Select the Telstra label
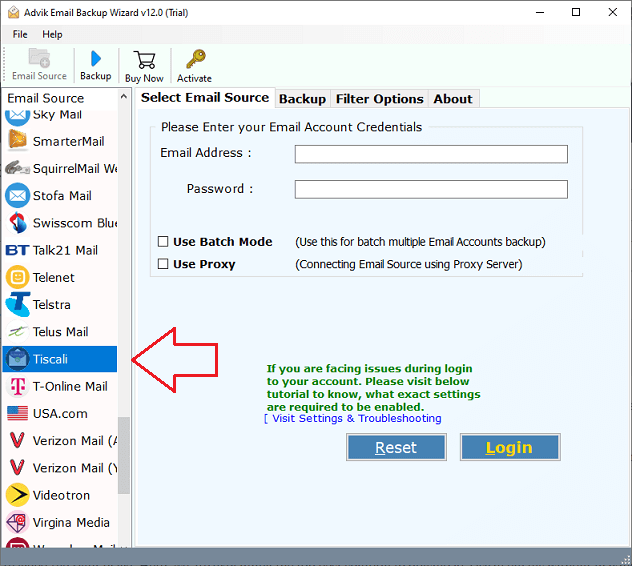The width and height of the screenshot is (632, 566). 52,305
